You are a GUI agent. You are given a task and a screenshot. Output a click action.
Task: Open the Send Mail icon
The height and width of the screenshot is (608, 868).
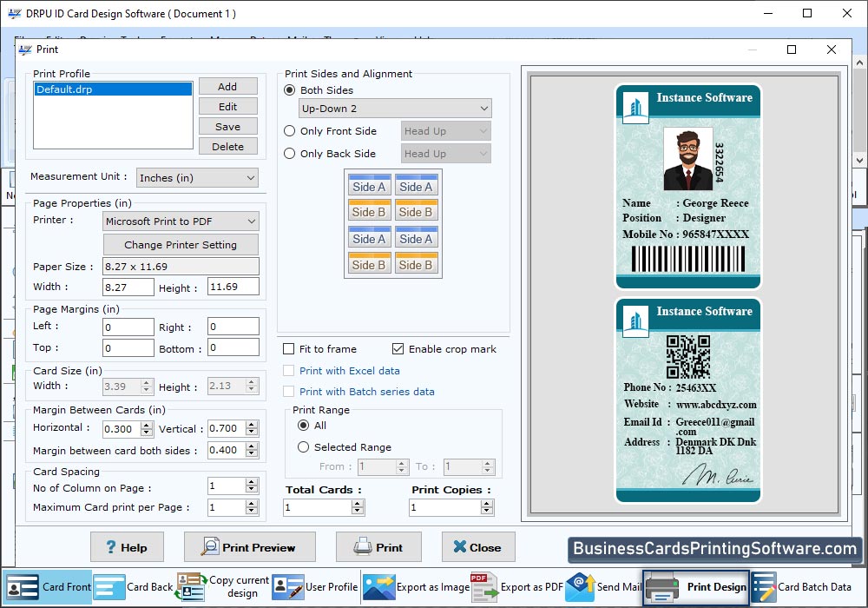tap(580, 587)
